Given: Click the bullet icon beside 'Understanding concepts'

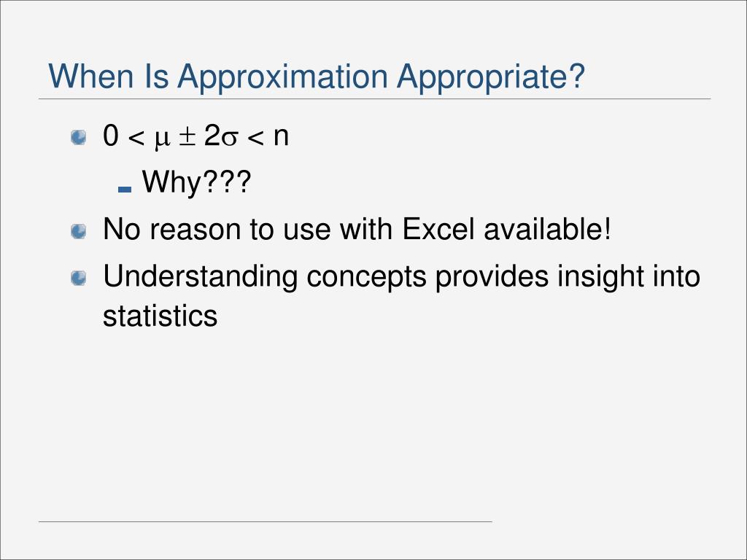Looking at the screenshot, I should (79, 278).
